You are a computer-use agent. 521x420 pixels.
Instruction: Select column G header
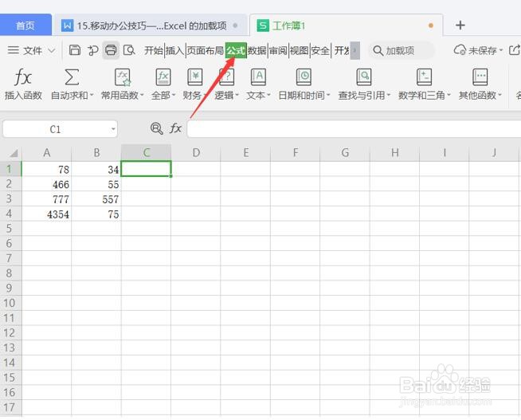(x=345, y=153)
